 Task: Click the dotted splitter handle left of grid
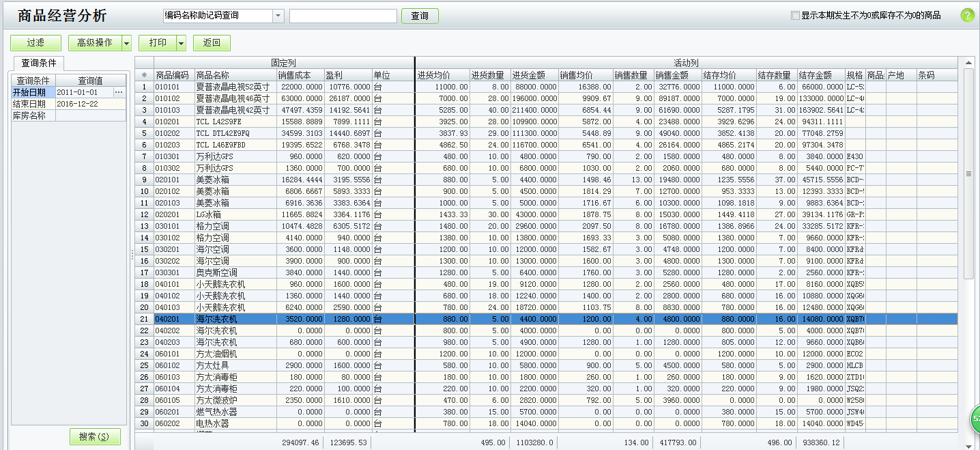coord(132,254)
